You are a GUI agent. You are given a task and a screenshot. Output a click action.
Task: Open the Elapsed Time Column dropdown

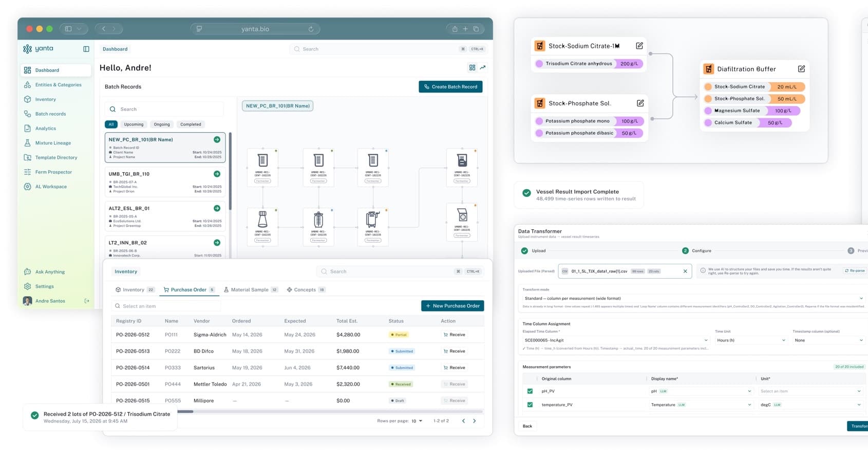pyautogui.click(x=616, y=340)
